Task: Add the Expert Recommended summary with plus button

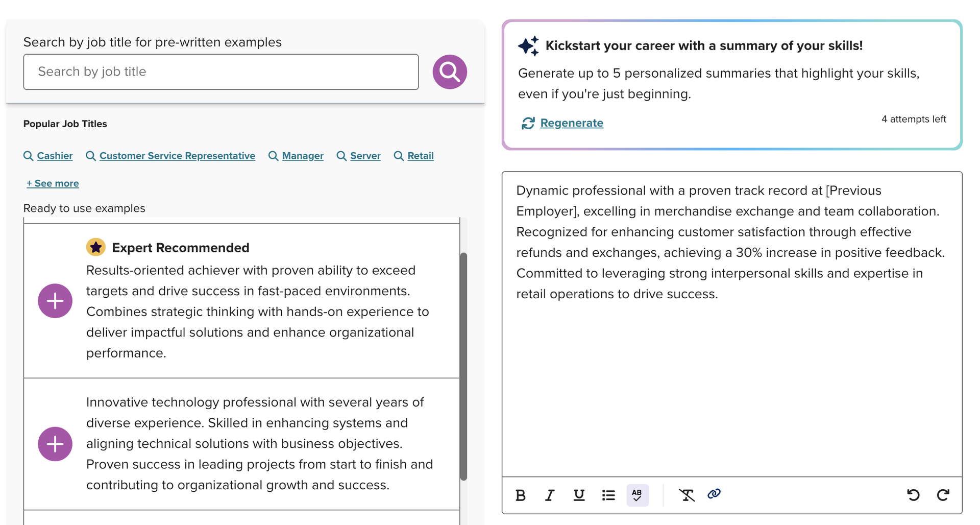Action: click(55, 301)
